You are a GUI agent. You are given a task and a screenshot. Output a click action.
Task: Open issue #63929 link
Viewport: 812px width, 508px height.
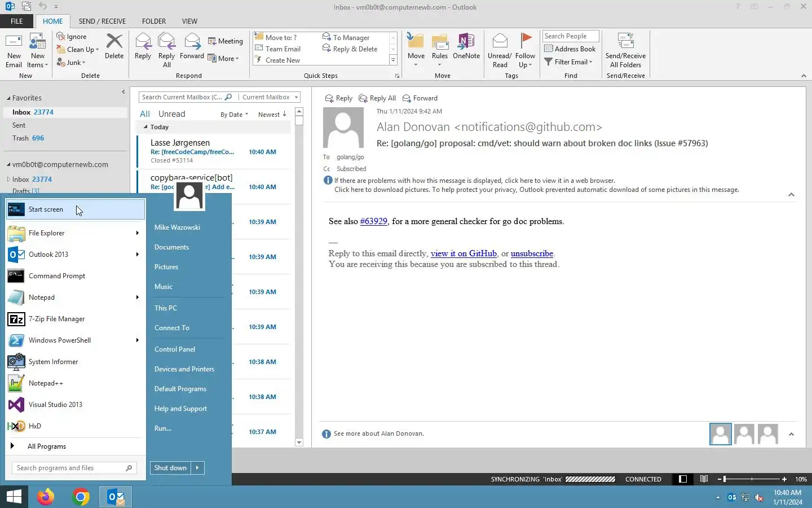(x=374, y=221)
